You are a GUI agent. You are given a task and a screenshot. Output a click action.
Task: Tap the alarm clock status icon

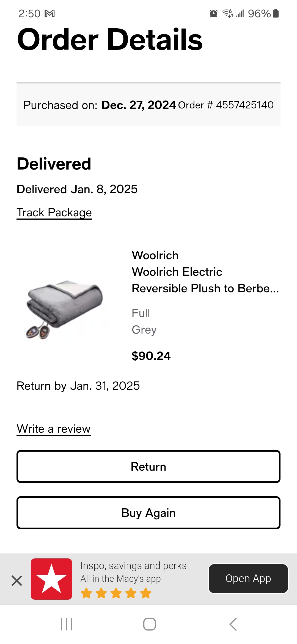point(213,13)
